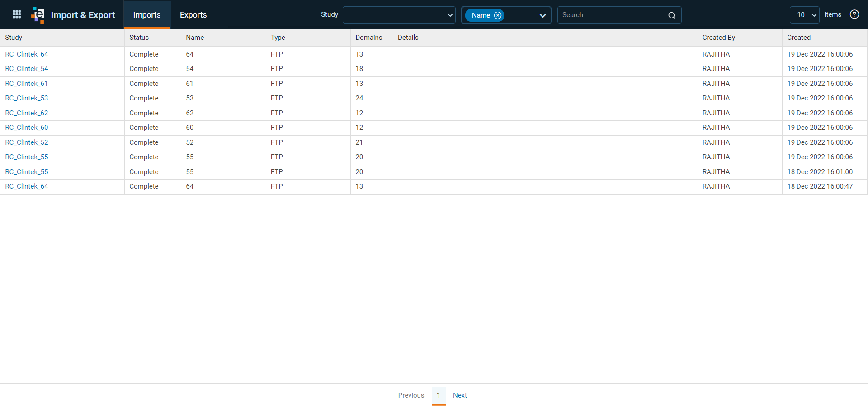Click the search magnifier icon
Screen dimensions: 868x408
(x=672, y=15)
